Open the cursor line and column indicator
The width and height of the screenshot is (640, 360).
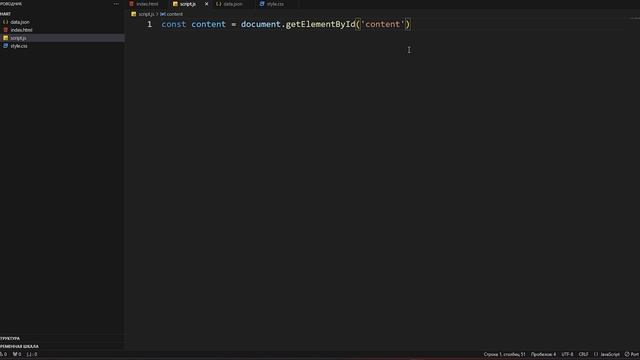tap(504, 354)
